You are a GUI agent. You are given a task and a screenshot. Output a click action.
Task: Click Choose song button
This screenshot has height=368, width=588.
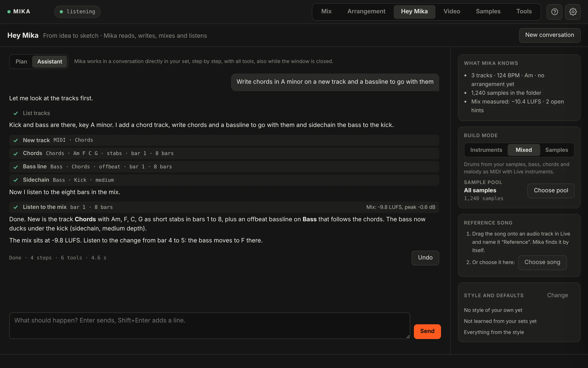point(542,262)
